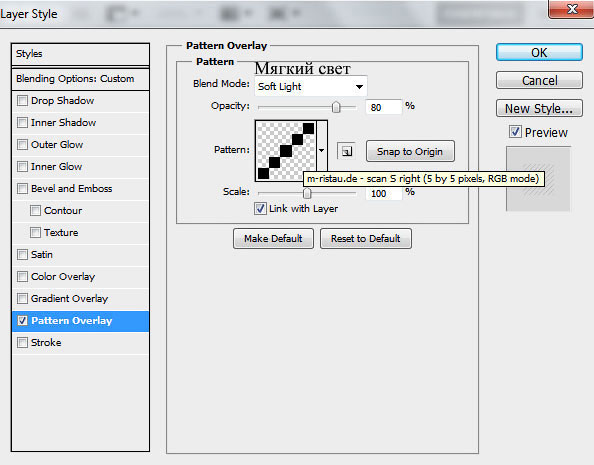This screenshot has width=594, height=465.
Task: Select the Texture sub-item label
Action: (x=61, y=232)
